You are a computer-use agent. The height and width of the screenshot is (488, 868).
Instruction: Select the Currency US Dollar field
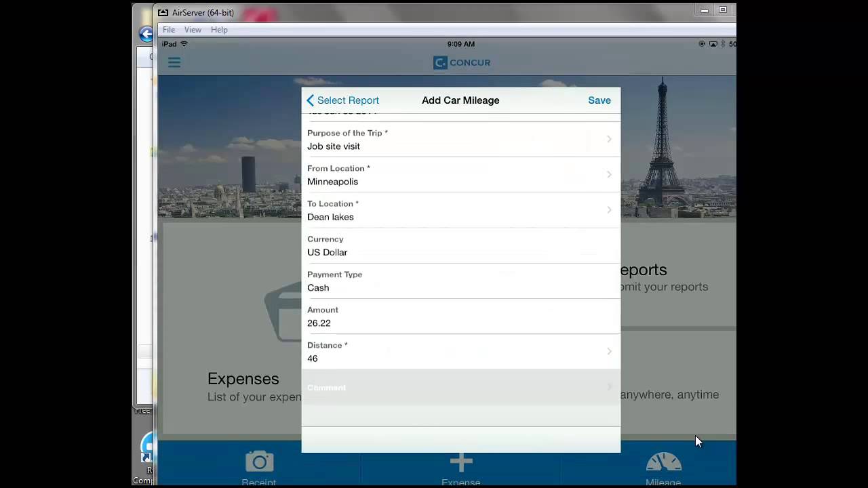click(461, 245)
